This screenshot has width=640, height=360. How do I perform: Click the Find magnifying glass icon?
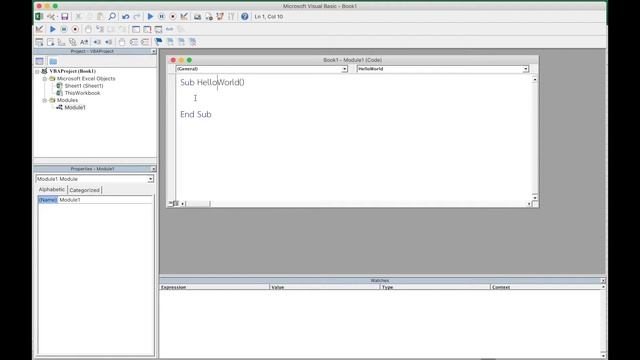112,17
